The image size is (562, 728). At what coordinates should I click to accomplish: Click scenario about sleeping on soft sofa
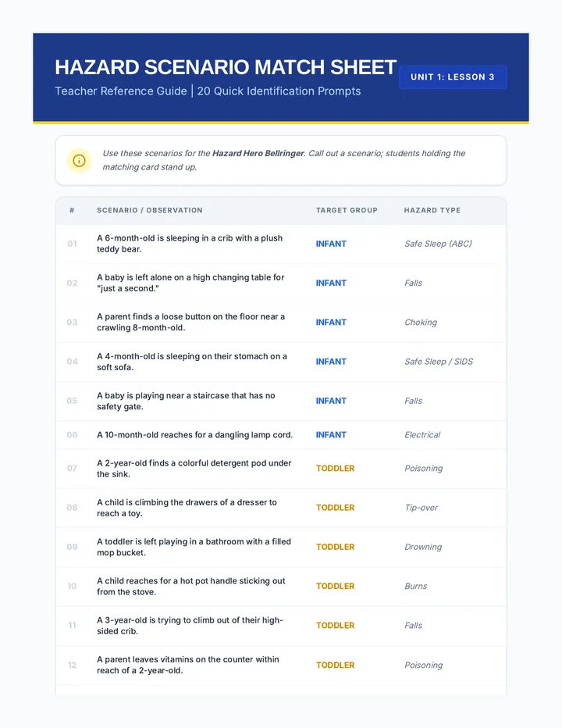[192, 362]
